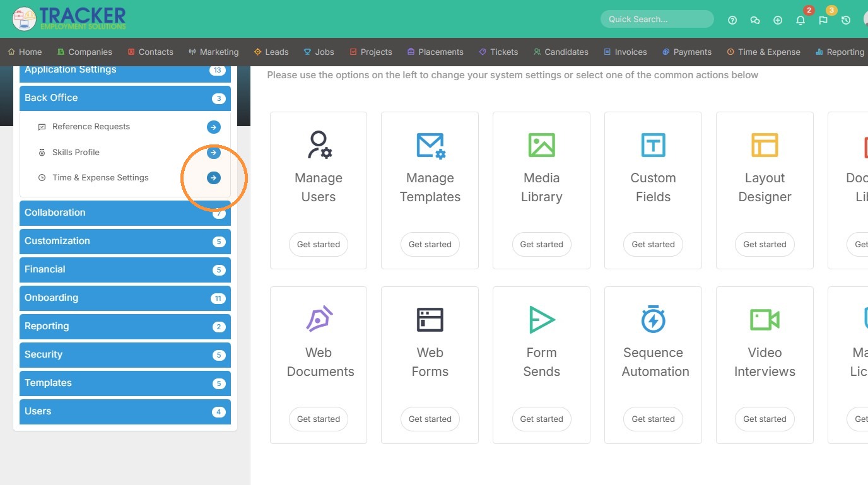Click Get started under Sequence Automation
The height and width of the screenshot is (485, 868).
[x=653, y=419]
